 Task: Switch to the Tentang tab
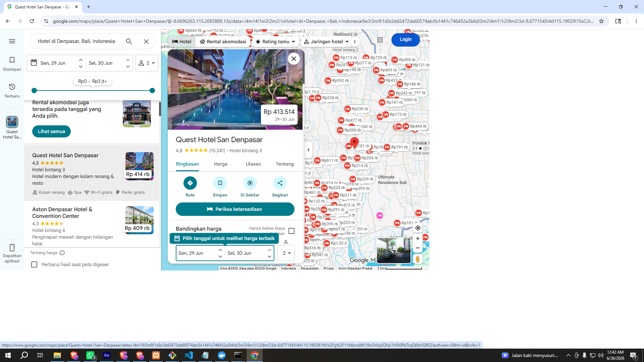(285, 164)
